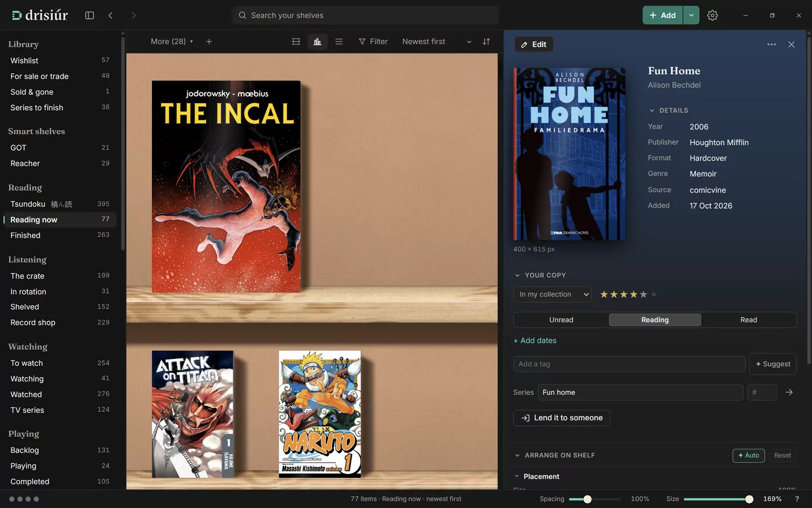812x508 pixels.
Task: Click the four-dots indicator in status bar
Action: pos(24,499)
